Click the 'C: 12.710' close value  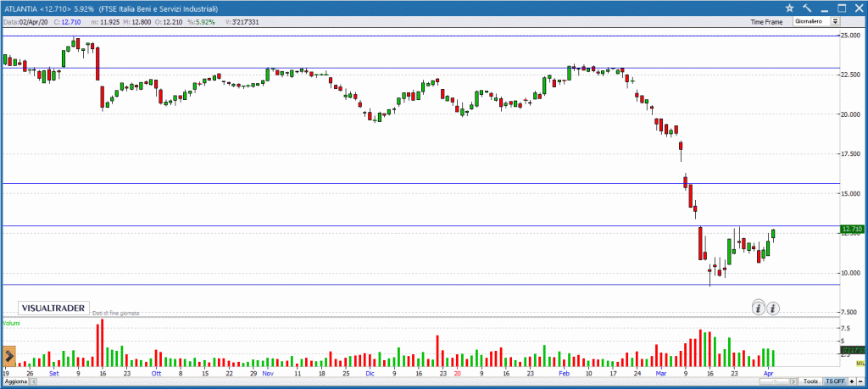tap(68, 22)
